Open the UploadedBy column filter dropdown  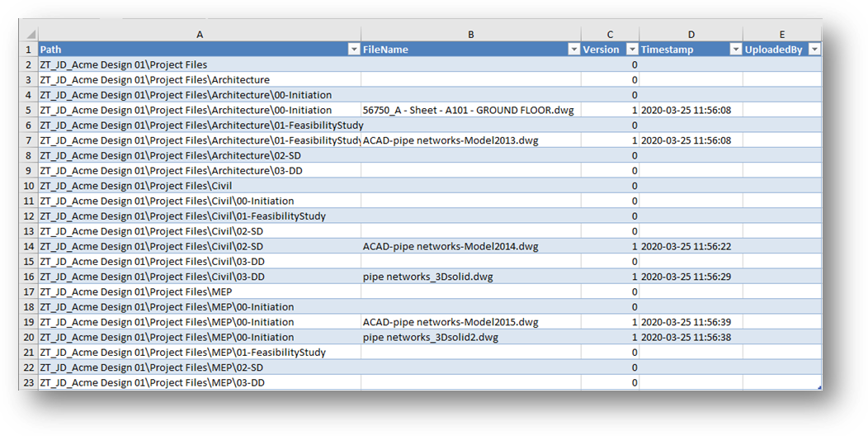pos(814,50)
